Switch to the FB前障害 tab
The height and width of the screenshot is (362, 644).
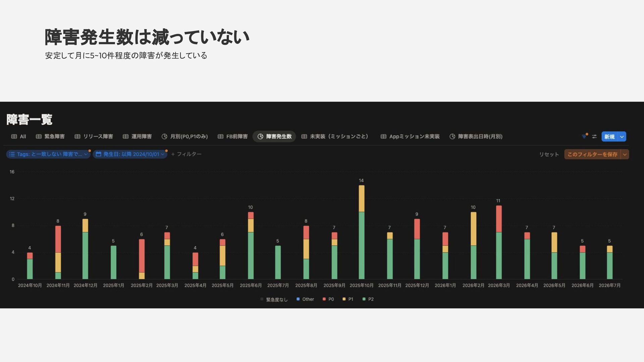coord(232,136)
